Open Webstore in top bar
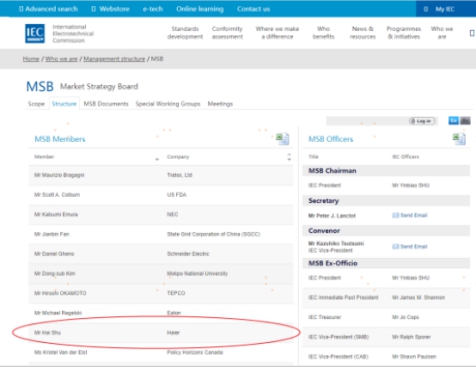This screenshot has width=476, height=367. click(110, 9)
